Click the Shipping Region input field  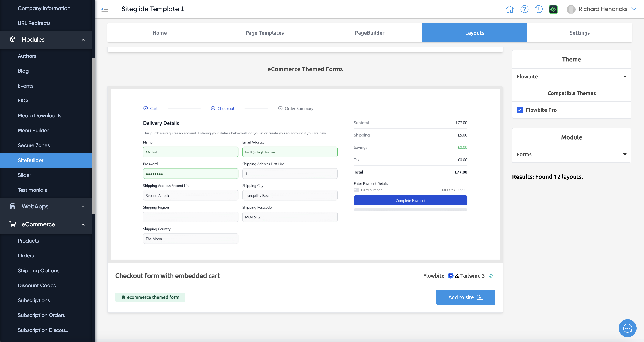coord(190,217)
